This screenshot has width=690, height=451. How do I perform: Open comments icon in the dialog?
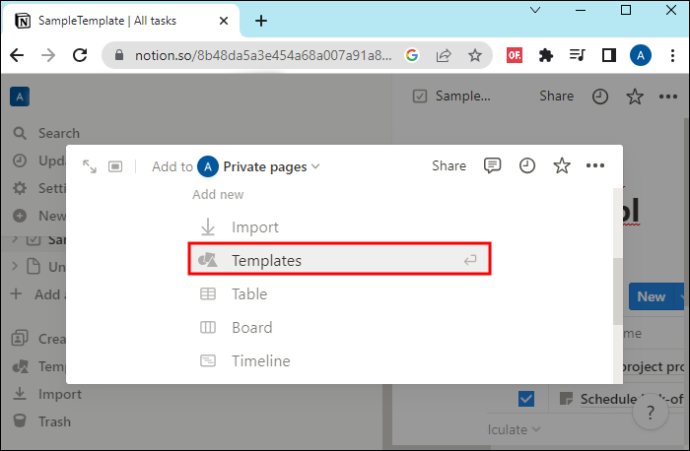492,166
